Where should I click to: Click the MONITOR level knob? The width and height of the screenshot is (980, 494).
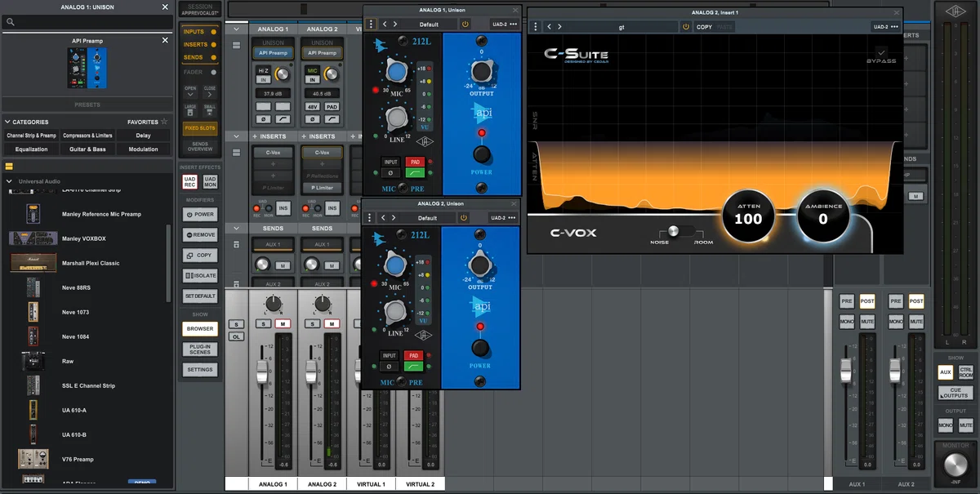click(954, 465)
